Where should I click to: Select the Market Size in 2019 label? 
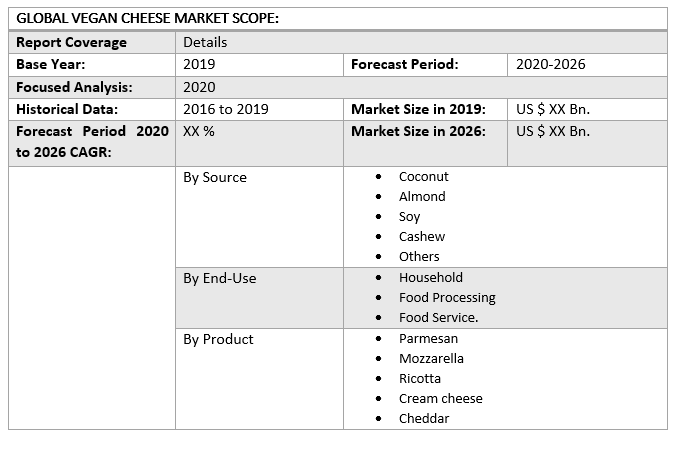418,109
